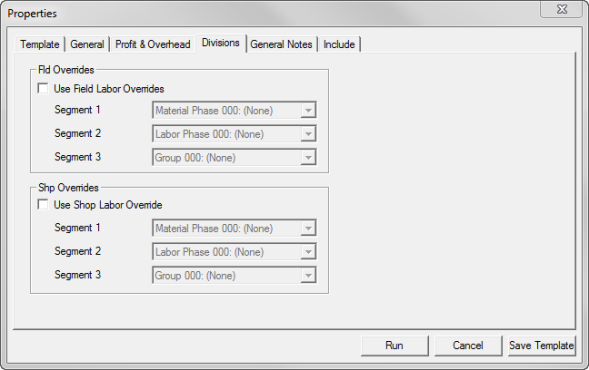Open the Profit & Overhead tab
Image resolution: width=589 pixels, height=370 pixels.
153,44
